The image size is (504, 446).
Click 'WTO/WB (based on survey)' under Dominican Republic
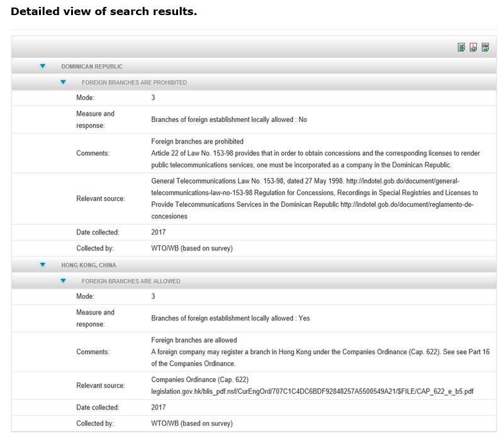192,248
